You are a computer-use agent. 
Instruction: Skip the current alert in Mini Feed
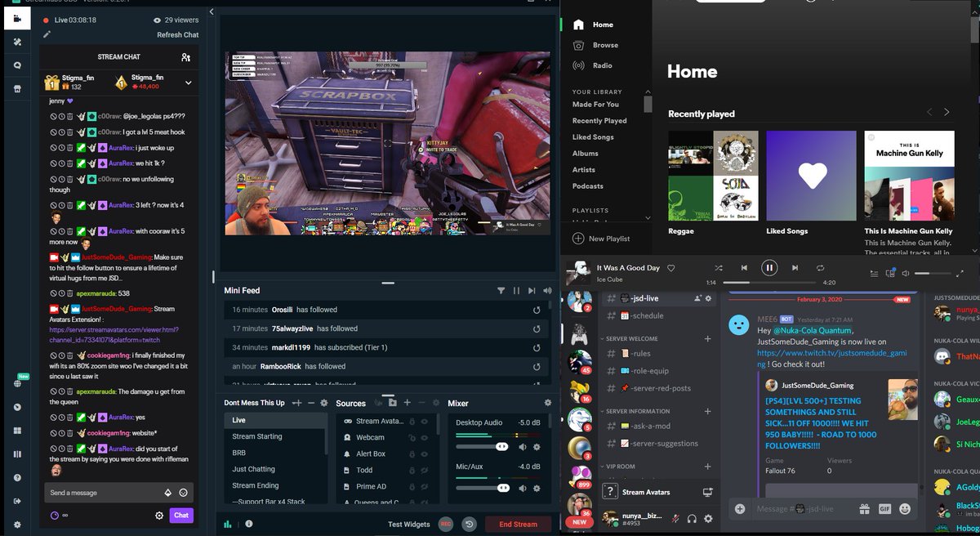532,290
